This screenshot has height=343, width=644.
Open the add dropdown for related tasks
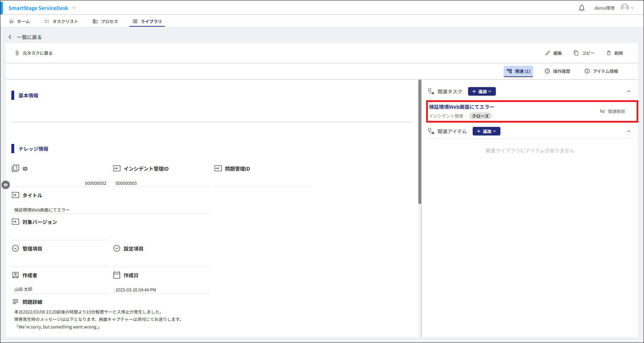[x=482, y=91]
